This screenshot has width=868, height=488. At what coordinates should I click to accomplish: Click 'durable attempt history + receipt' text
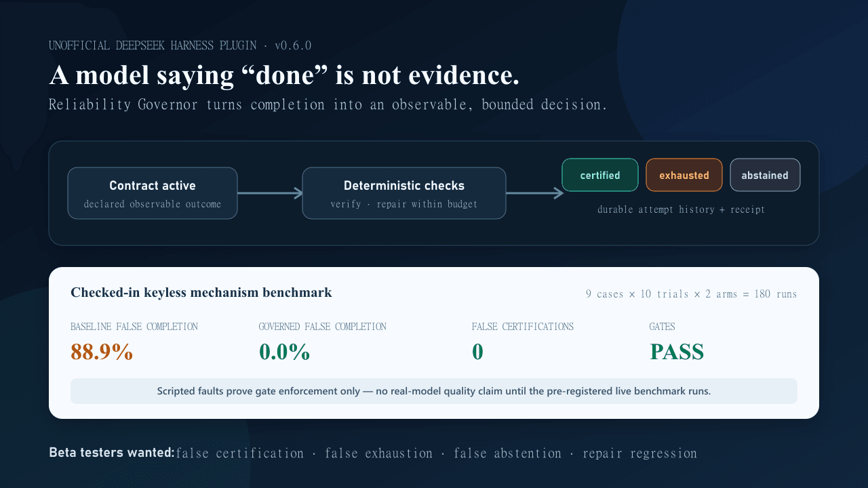681,209
